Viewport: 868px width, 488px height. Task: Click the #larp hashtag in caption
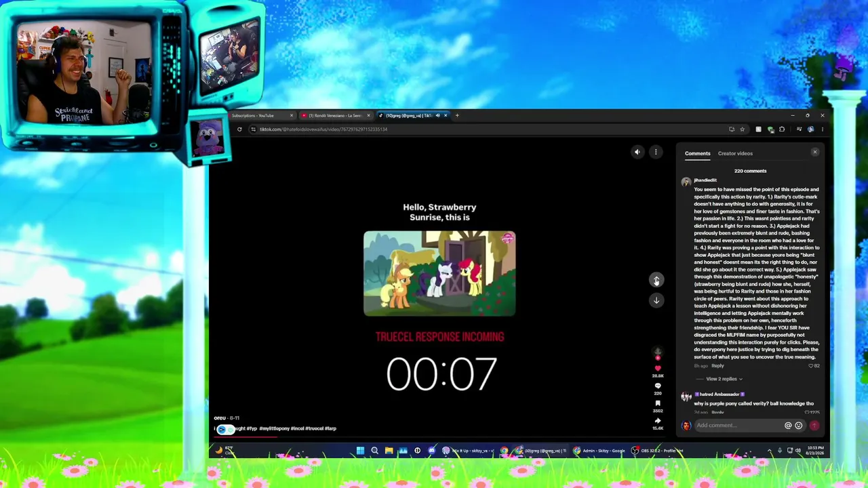[x=330, y=428]
